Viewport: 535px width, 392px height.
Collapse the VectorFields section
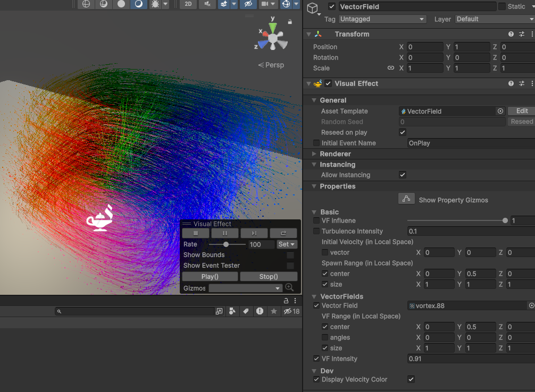coord(314,296)
